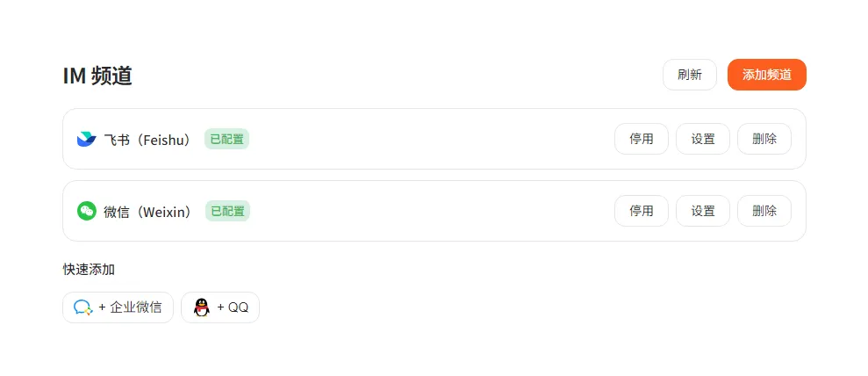
Task: Click the 快速添加 section label
Action: coord(89,269)
